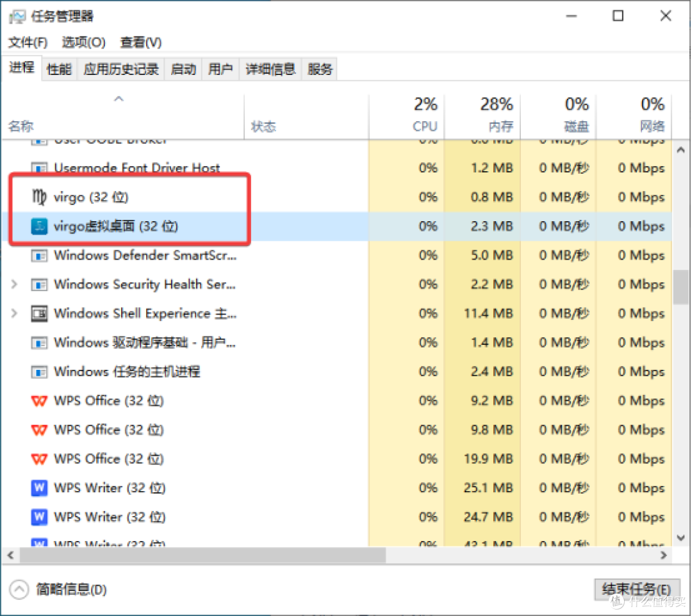Open the 文件(F) menu
The width and height of the screenshot is (692, 616).
coord(28,42)
